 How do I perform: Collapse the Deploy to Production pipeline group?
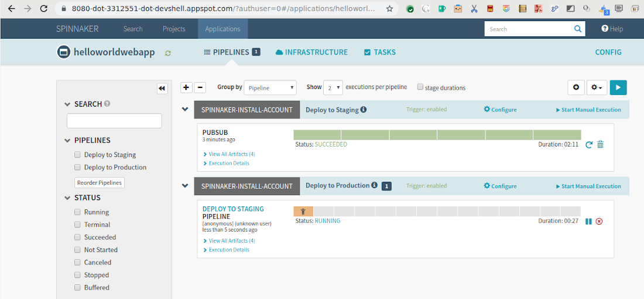(x=185, y=185)
